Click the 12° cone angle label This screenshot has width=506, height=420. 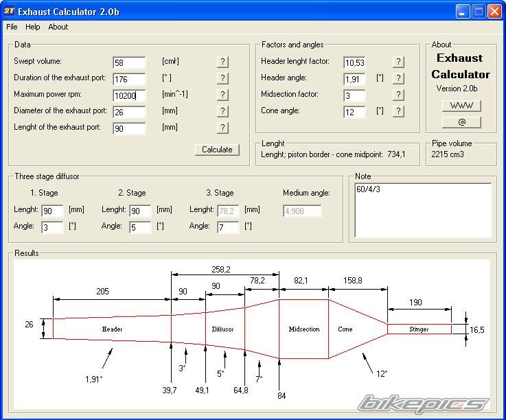tap(382, 373)
